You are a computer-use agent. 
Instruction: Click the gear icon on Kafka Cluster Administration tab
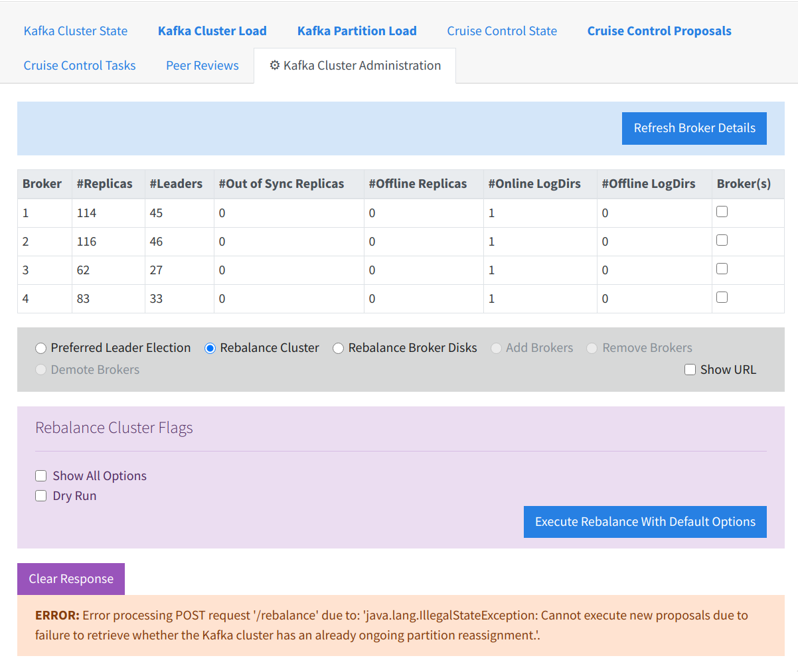click(275, 65)
